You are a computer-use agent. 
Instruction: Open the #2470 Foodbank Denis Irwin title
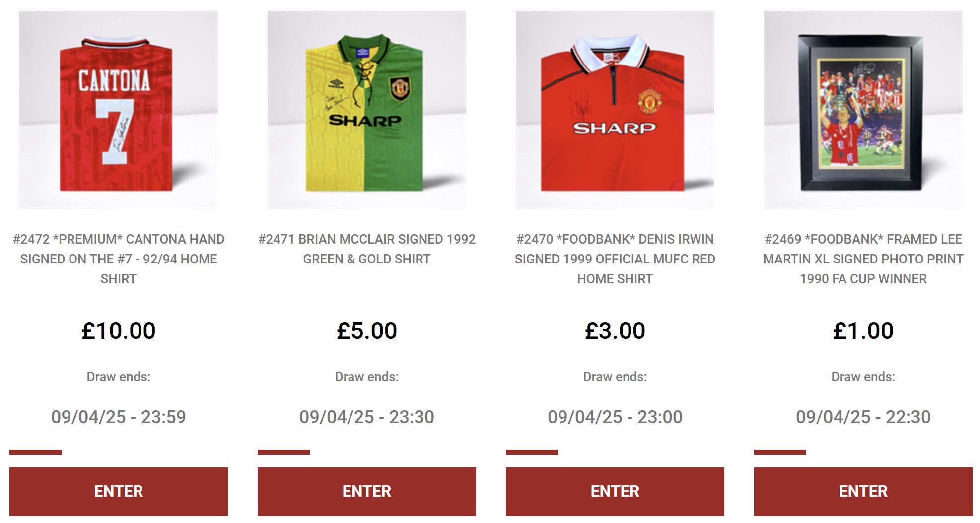tap(615, 259)
